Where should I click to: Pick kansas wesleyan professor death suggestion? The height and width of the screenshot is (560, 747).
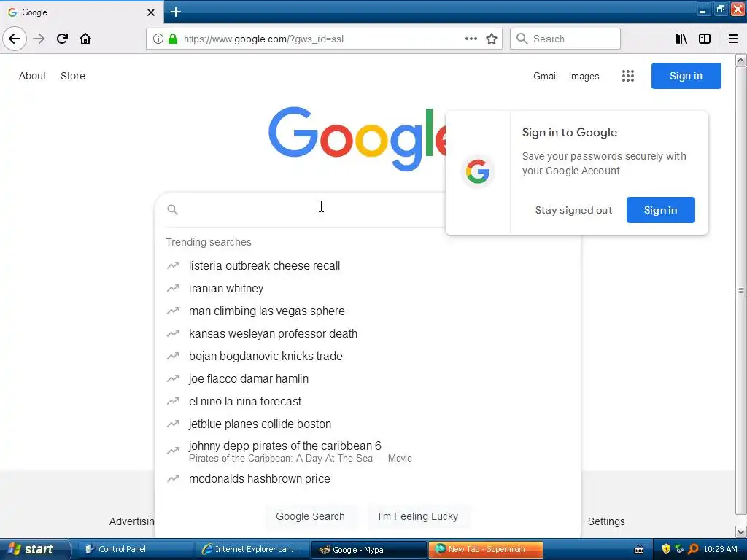(x=368, y=333)
